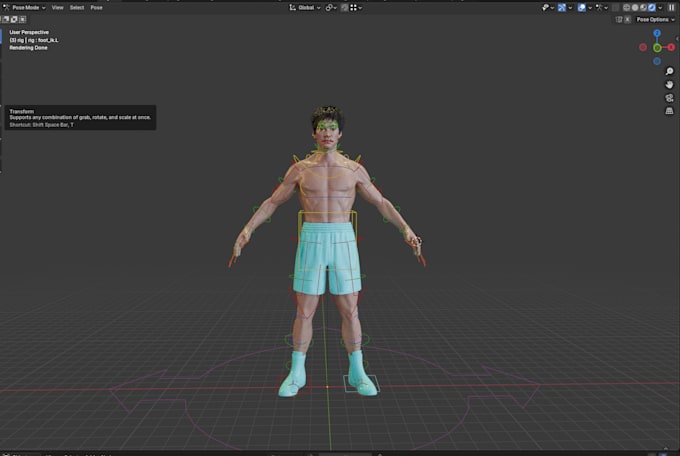Switch perspective/orthographic with the grid icon
The height and width of the screenshot is (456, 680).
pyautogui.click(x=669, y=111)
